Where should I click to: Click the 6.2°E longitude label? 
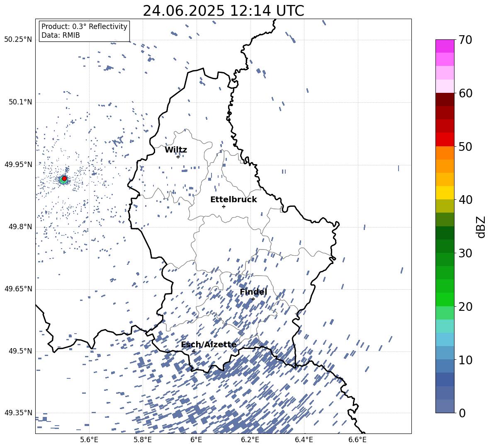coord(250,440)
